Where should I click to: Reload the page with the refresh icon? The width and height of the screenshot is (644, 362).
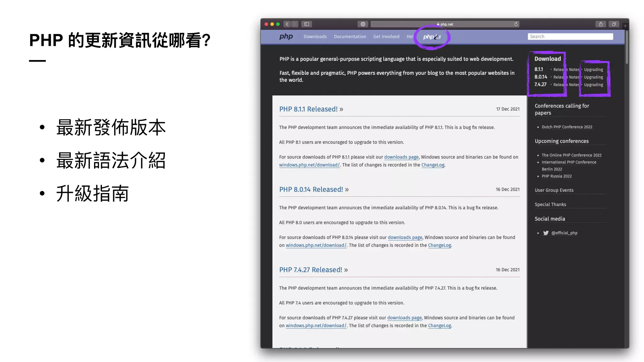point(516,24)
